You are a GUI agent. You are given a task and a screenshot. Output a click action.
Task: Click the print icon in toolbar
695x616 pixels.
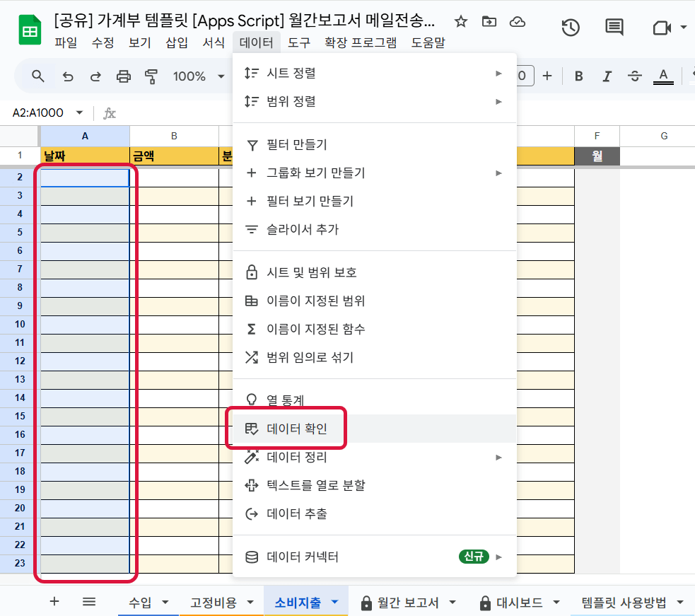point(124,76)
